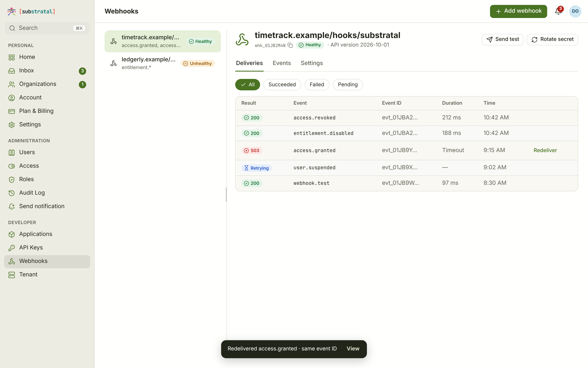This screenshot has width=588, height=368.
Task: Open Inbox in sidebar
Action: click(47, 71)
